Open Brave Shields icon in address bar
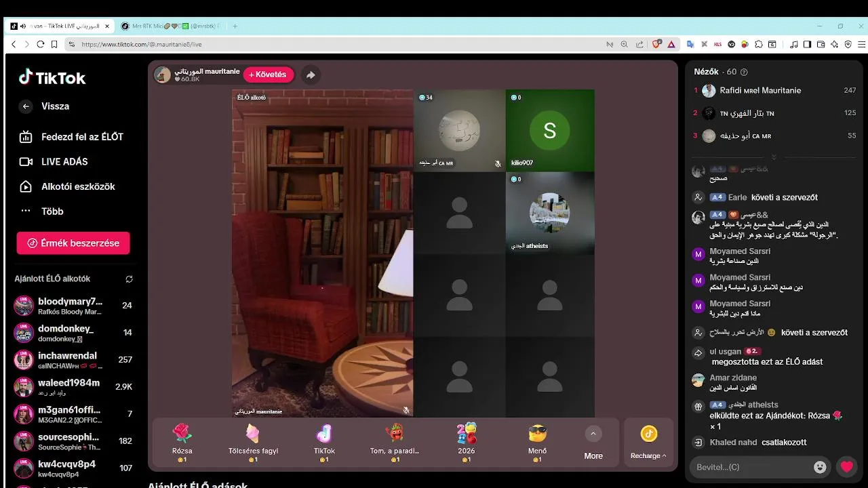Image resolution: width=868 pixels, height=488 pixels. click(x=656, y=44)
